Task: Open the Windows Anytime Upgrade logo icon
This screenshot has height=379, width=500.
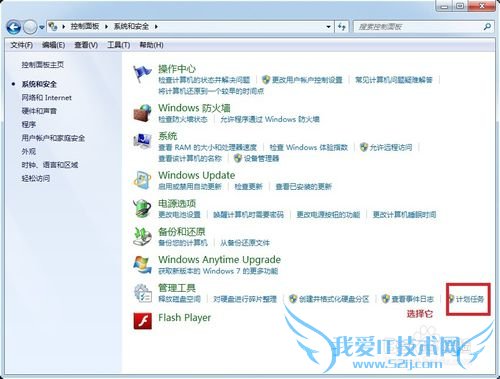Action: (x=142, y=265)
